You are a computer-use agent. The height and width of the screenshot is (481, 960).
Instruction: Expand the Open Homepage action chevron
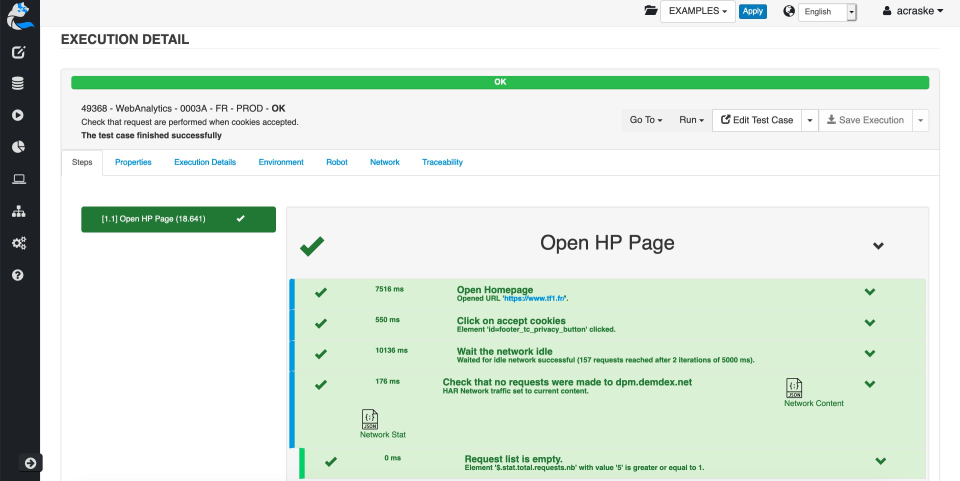[869, 292]
